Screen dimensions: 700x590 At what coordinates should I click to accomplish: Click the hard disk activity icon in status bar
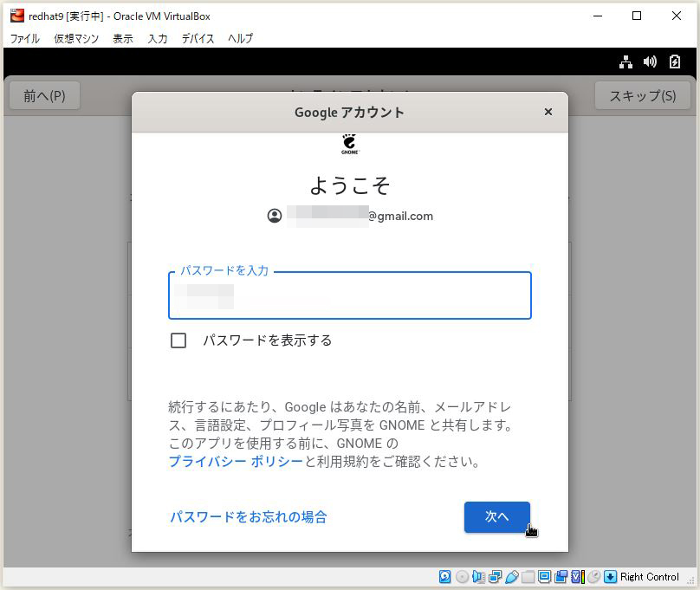pos(444,577)
